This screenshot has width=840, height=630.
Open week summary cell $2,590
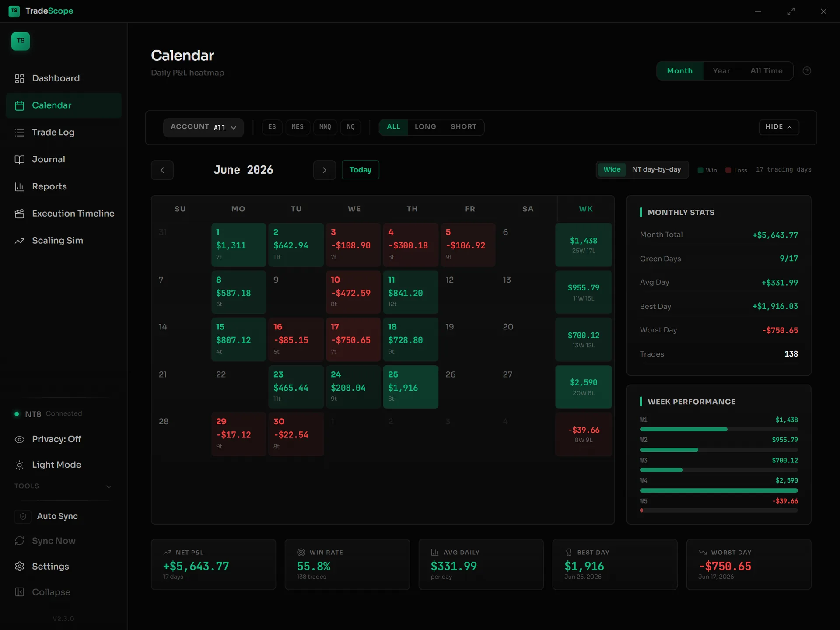[x=584, y=387]
